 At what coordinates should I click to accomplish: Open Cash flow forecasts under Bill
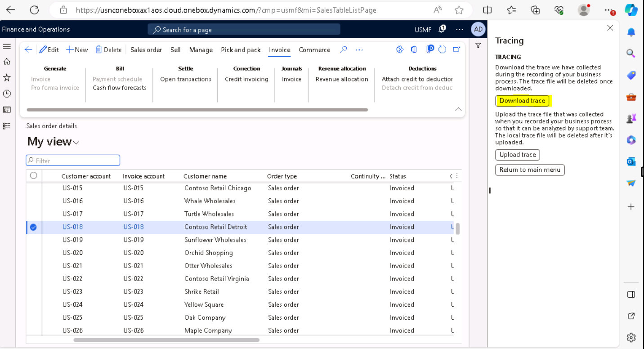[x=120, y=88]
